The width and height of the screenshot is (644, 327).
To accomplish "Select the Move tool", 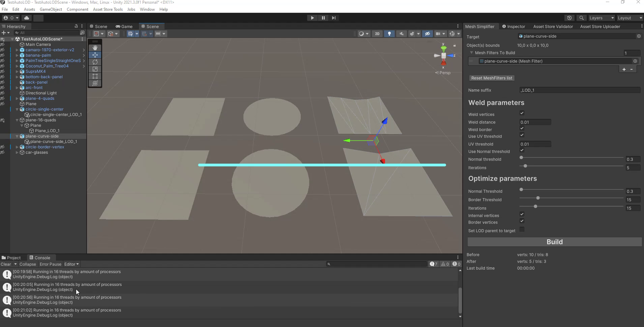I will (95, 55).
